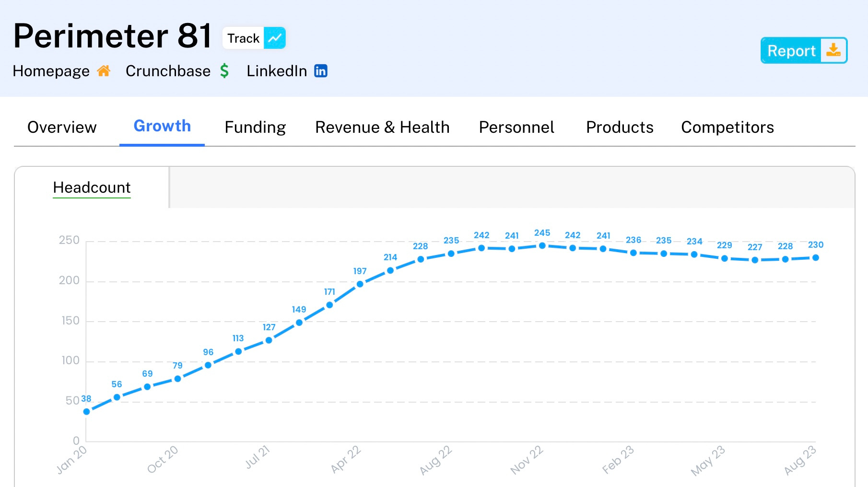868x487 pixels.
Task: Click the data point labeled 214
Action: pos(390,270)
